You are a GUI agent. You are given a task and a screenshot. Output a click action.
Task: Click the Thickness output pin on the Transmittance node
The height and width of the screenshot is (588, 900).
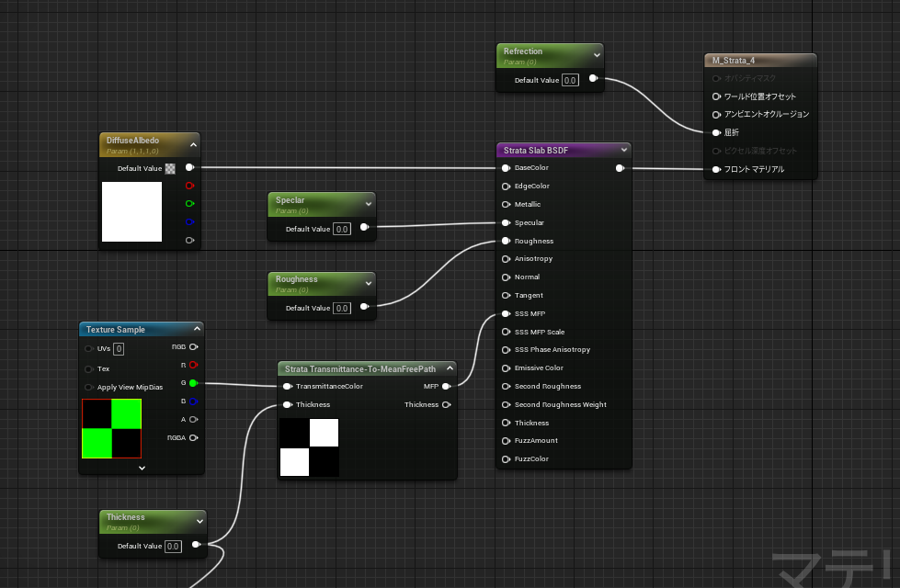point(447,404)
